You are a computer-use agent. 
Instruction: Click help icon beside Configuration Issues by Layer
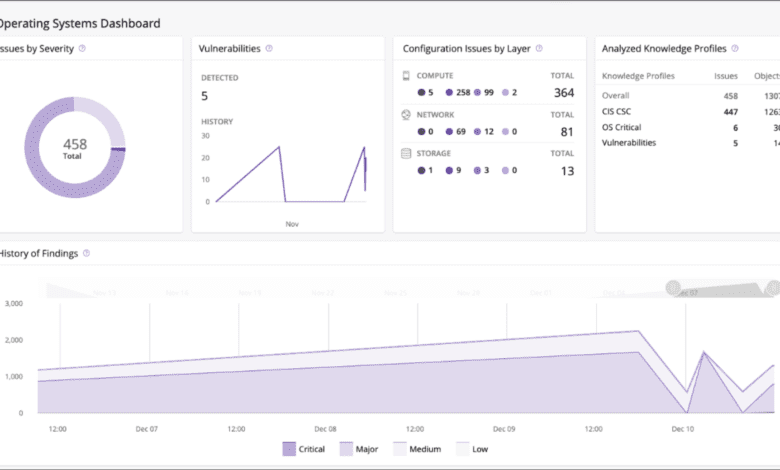pyautogui.click(x=539, y=48)
